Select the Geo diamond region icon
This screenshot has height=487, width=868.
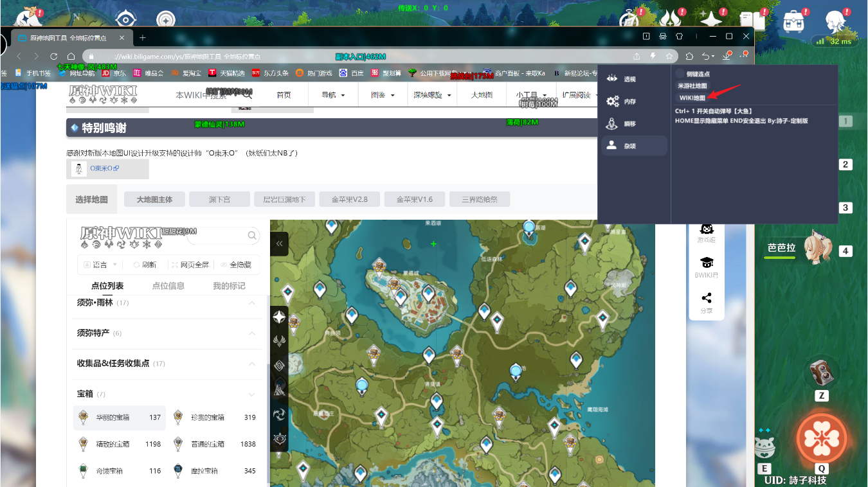[x=279, y=365]
